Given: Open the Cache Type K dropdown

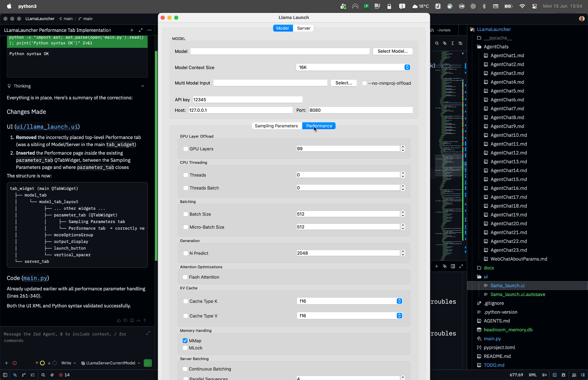Looking at the screenshot, I should (349, 301).
